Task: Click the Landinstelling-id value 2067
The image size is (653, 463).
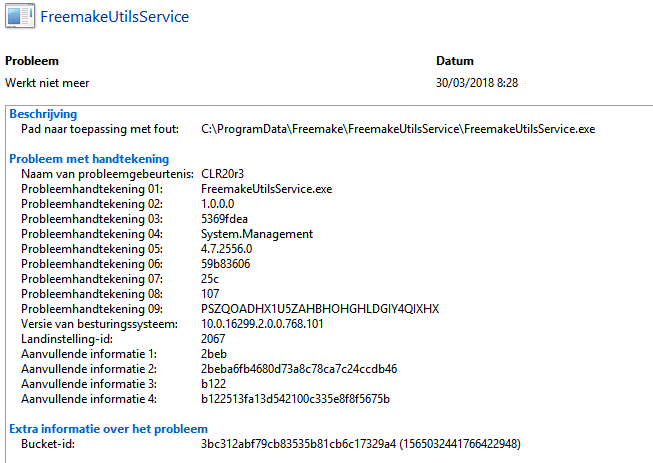Action: (214, 339)
